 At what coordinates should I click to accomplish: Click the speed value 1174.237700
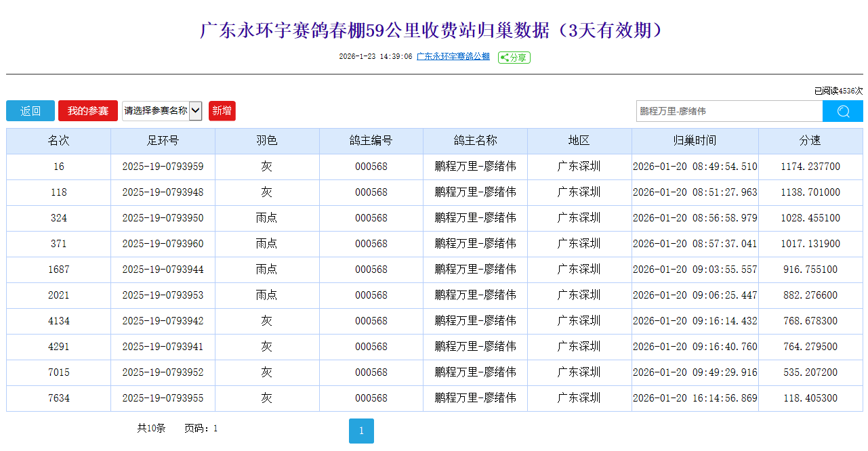point(810,167)
